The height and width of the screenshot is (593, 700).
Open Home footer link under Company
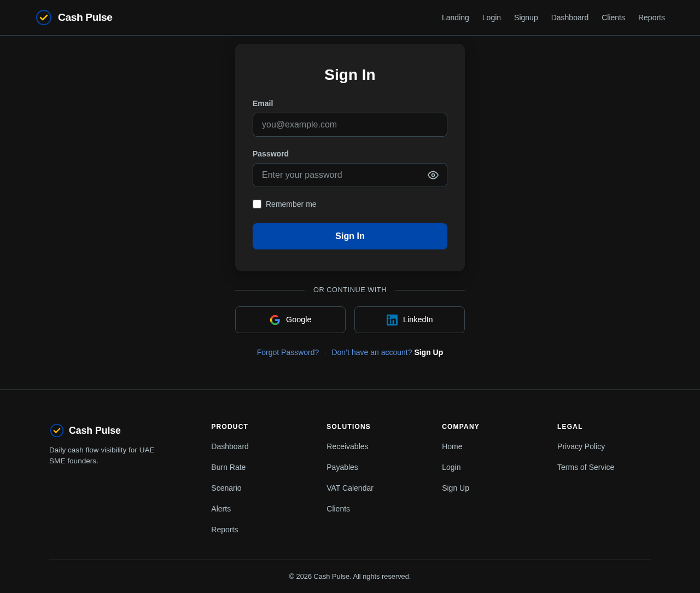coord(452,446)
